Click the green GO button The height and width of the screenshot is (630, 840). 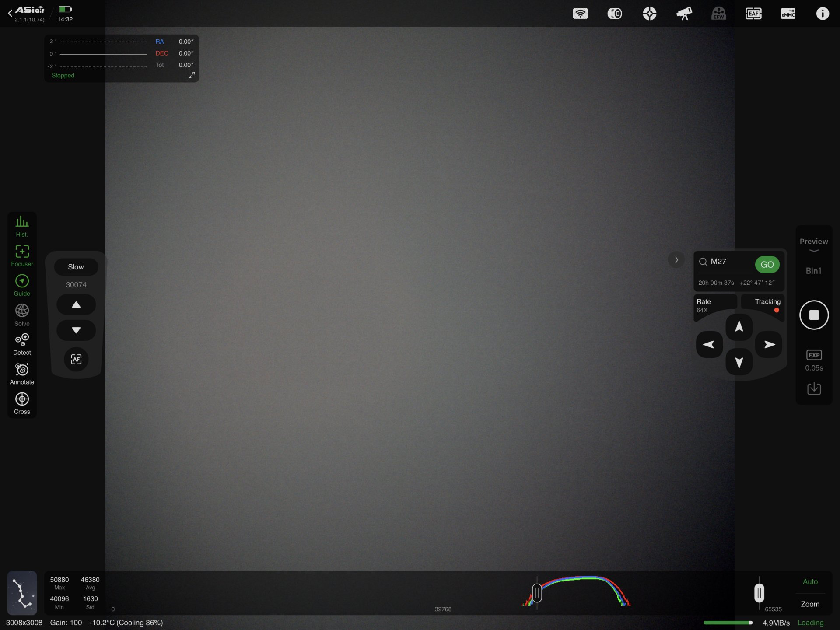(767, 265)
